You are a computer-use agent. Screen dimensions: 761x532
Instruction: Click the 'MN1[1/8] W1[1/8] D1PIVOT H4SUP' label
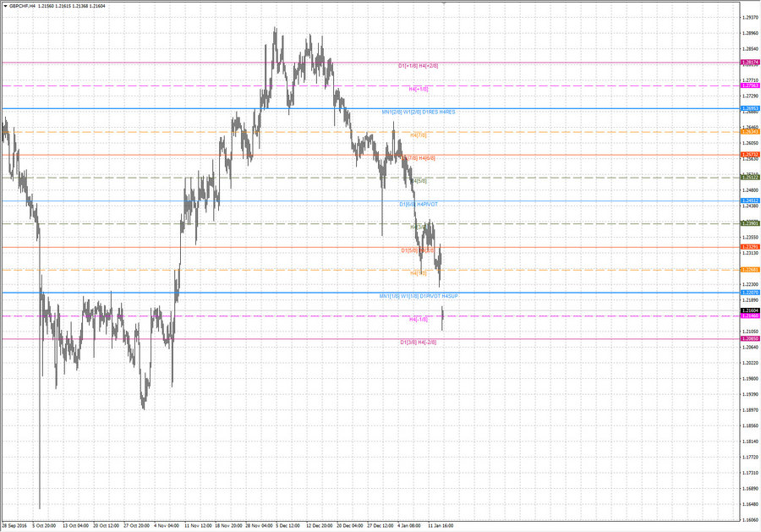tap(419, 296)
